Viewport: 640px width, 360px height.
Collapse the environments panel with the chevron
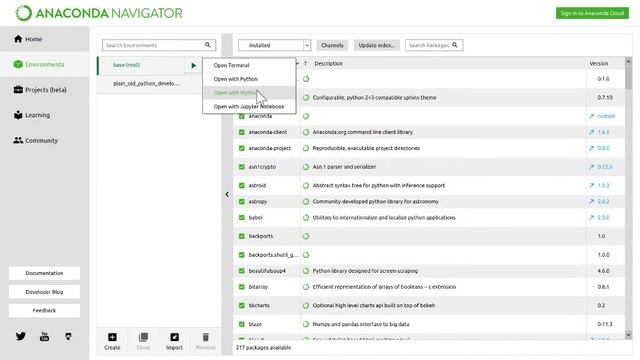click(227, 194)
